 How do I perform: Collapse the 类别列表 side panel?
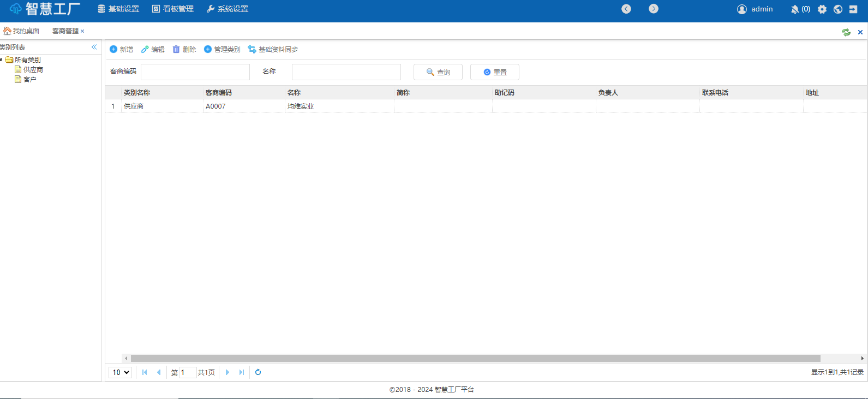point(94,47)
